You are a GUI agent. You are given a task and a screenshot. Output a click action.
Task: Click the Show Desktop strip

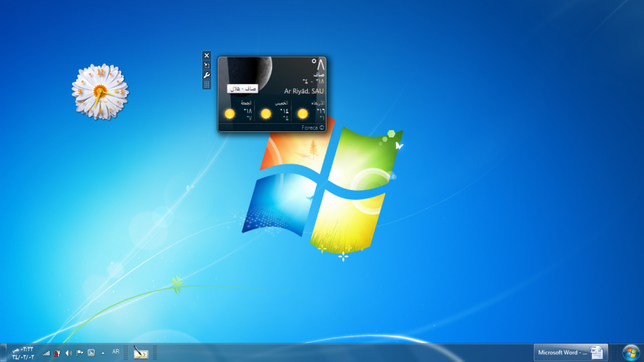tap(3, 352)
